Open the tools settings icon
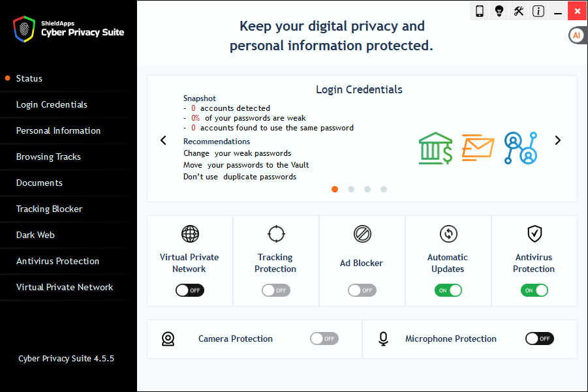The image size is (588, 392). coord(519,11)
